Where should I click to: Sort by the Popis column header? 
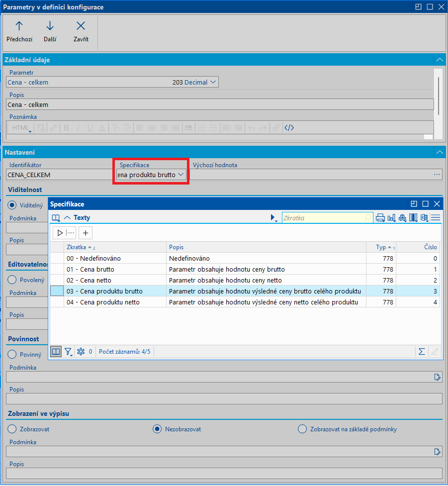point(266,247)
